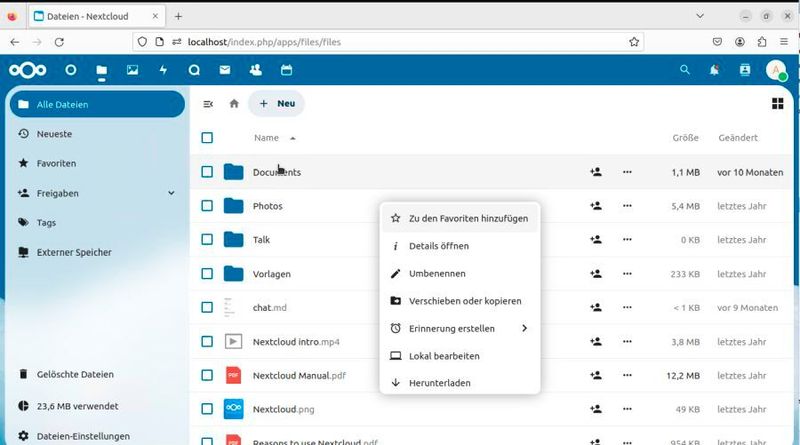Tick the Vorlagen folder checkbox
Screen dimensions: 800x445
207,274
